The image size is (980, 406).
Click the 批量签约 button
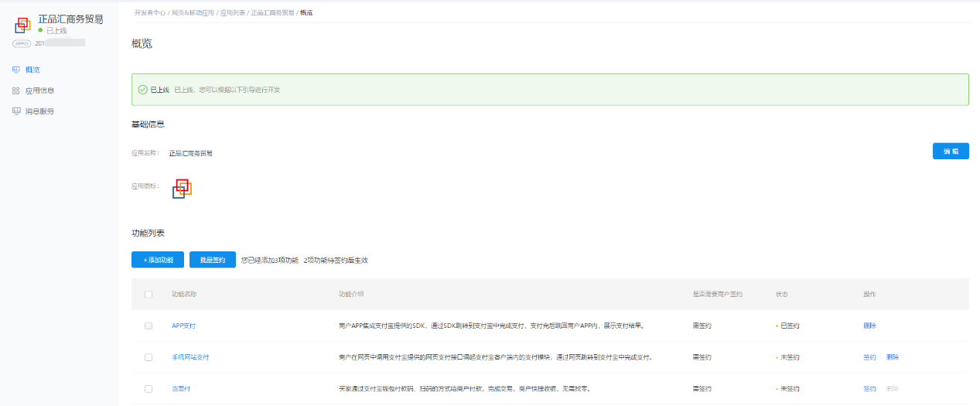212,260
